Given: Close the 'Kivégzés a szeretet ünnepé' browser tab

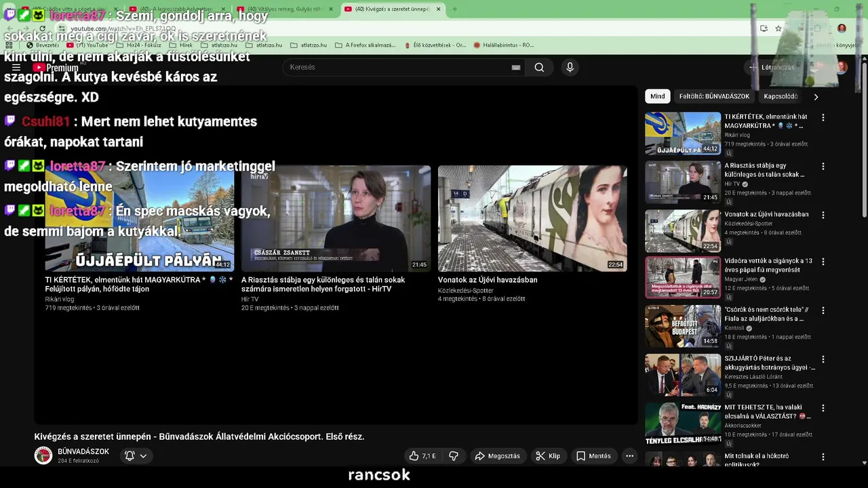Looking at the screenshot, I should (438, 9).
